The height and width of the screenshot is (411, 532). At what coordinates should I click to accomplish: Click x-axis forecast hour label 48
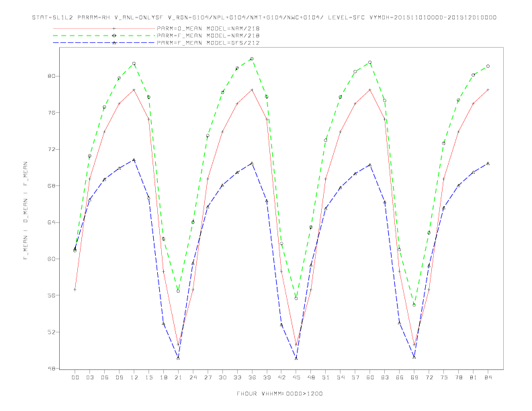pyautogui.click(x=311, y=377)
